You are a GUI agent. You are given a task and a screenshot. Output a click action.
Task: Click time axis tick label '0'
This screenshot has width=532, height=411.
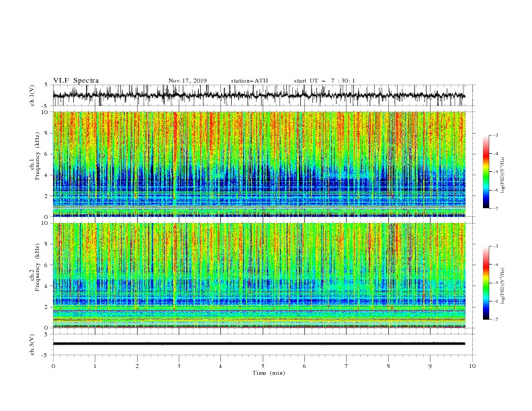click(53, 366)
